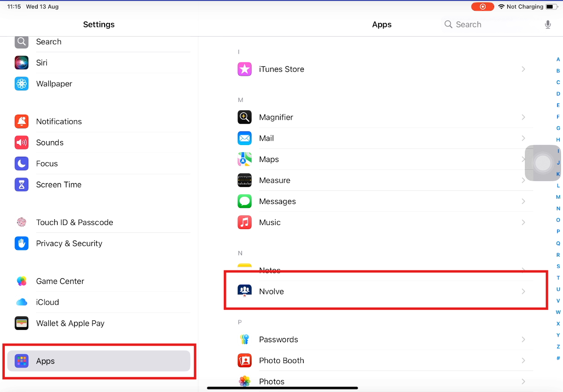Tap the Messages speech bubble icon

pyautogui.click(x=244, y=201)
